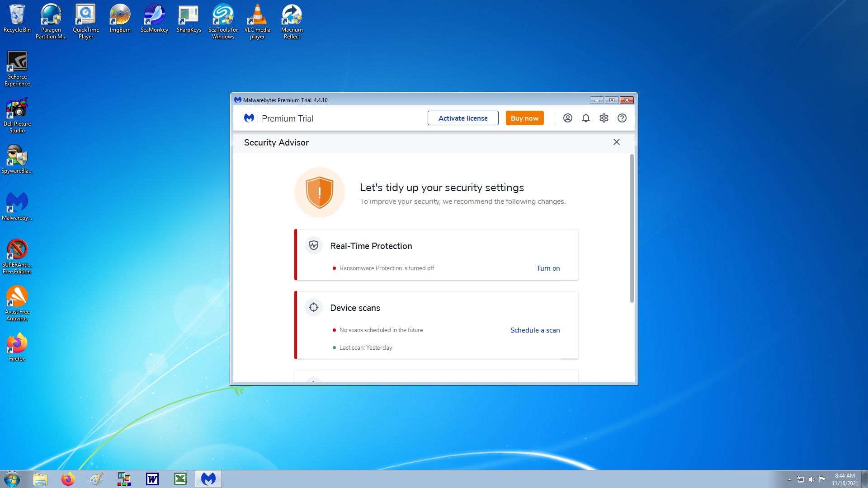Launch Firefox from the taskbar
Image resolution: width=868 pixels, height=488 pixels.
68,479
